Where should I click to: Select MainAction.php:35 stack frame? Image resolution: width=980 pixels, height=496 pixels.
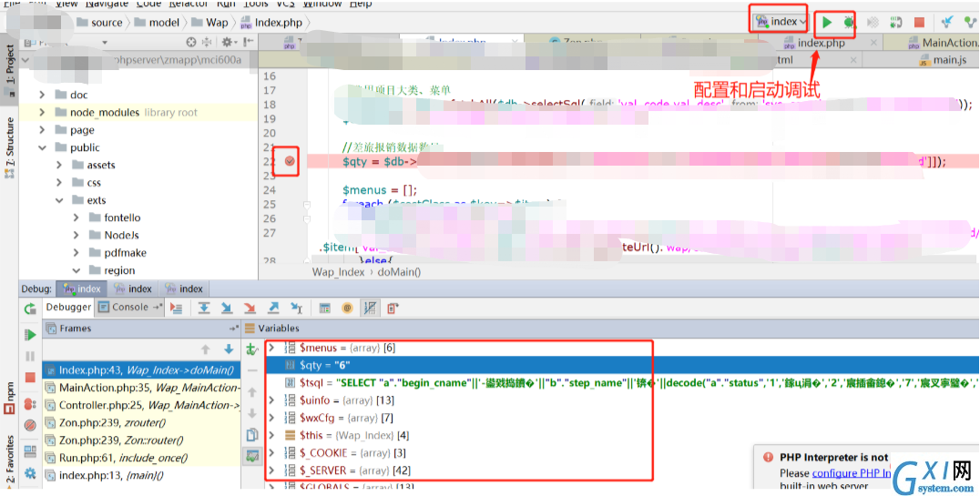(x=142, y=388)
